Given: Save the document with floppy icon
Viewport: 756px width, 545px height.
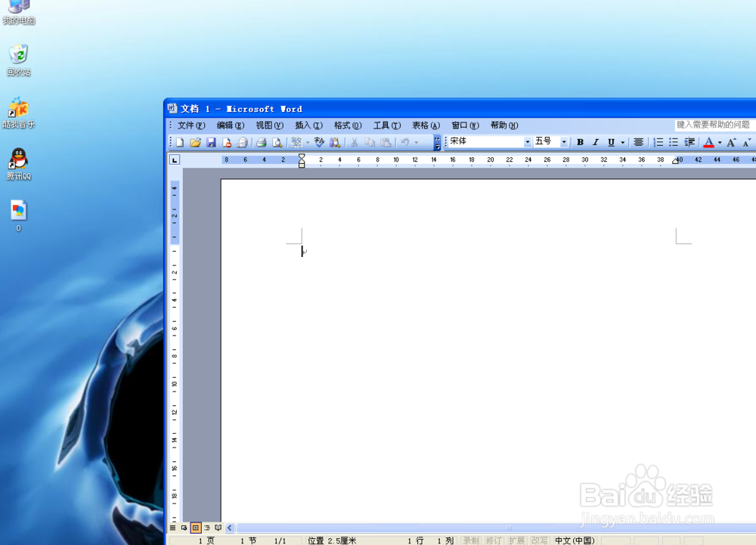Looking at the screenshot, I should click(x=211, y=143).
